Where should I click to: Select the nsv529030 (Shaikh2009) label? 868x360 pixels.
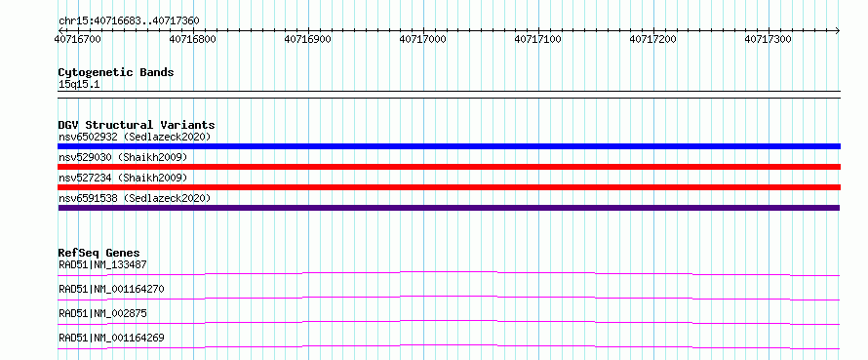click(123, 157)
